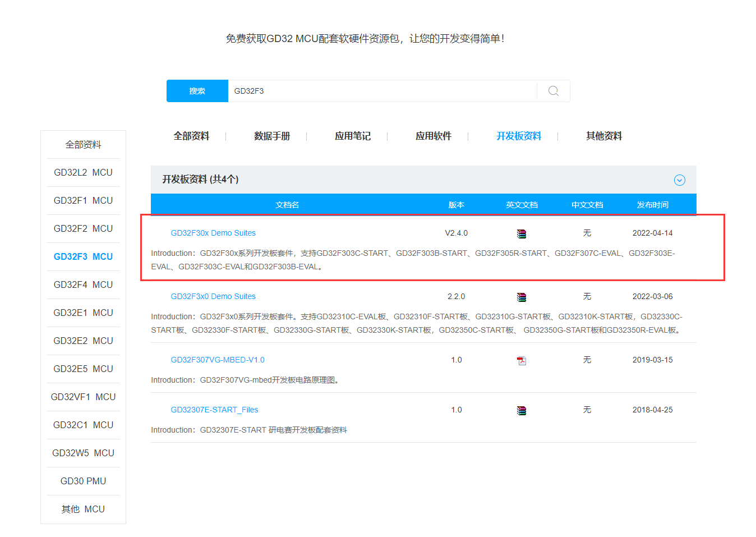The height and width of the screenshot is (537, 756).
Task: Choose GD32F1 MCU in sidebar
Action: [x=83, y=201]
